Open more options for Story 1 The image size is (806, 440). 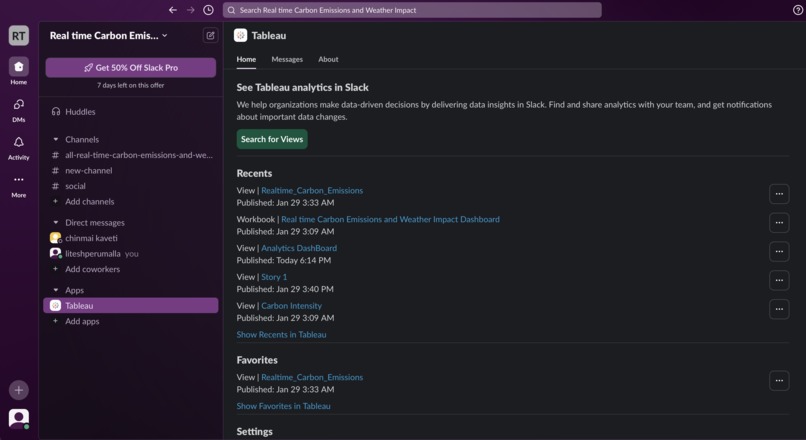click(x=779, y=280)
